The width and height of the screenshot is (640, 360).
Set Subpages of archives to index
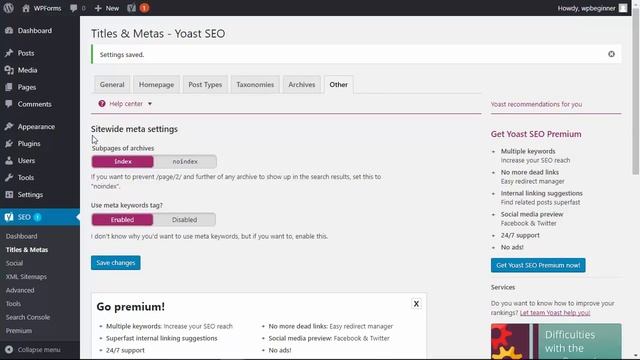122,162
